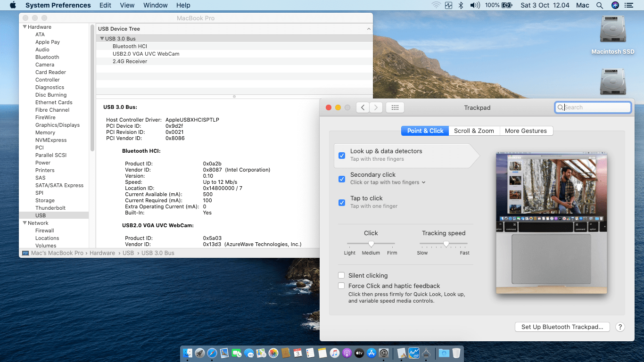Click the Bluetooth icon in the menu bar
This screenshot has width=644, height=362.
coord(462,5)
